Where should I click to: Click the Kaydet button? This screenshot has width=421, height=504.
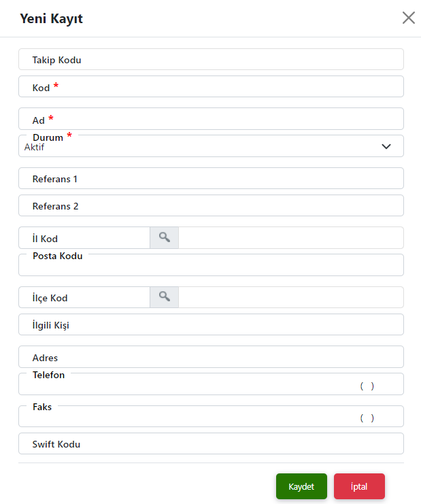coord(301,486)
